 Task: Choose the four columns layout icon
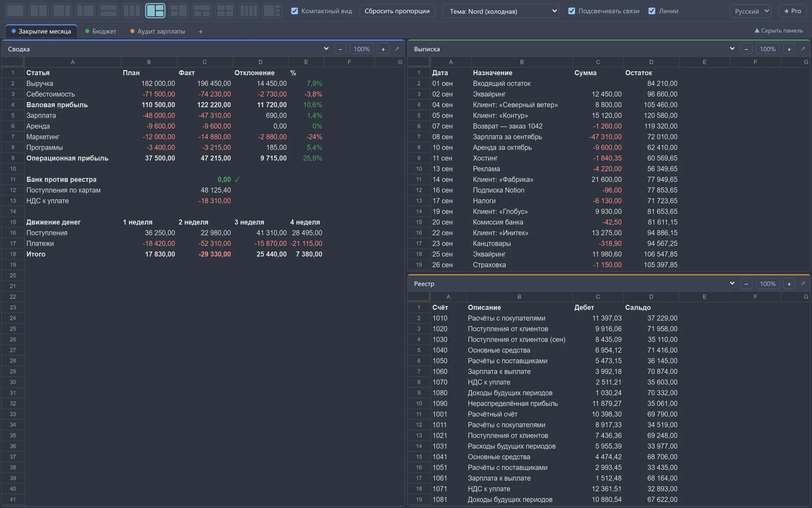tap(248, 11)
